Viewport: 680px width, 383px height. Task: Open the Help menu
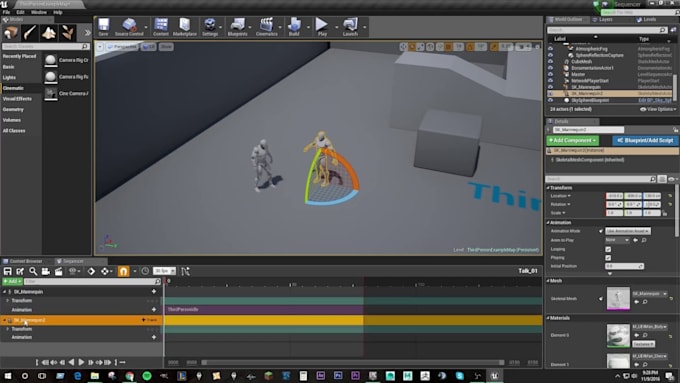[58, 12]
